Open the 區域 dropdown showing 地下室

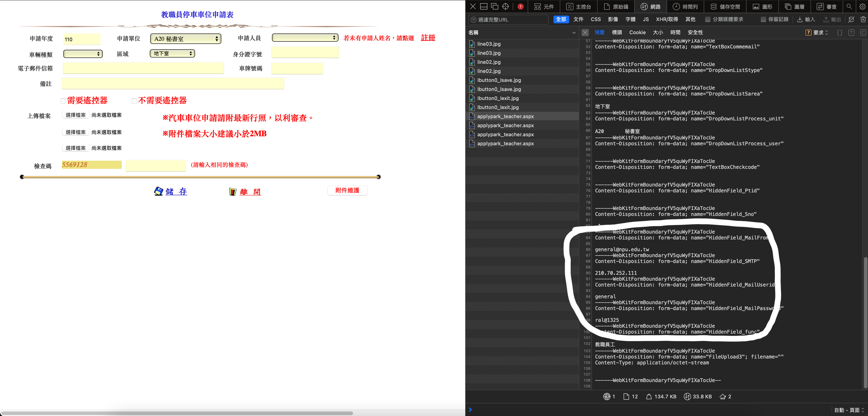172,53
